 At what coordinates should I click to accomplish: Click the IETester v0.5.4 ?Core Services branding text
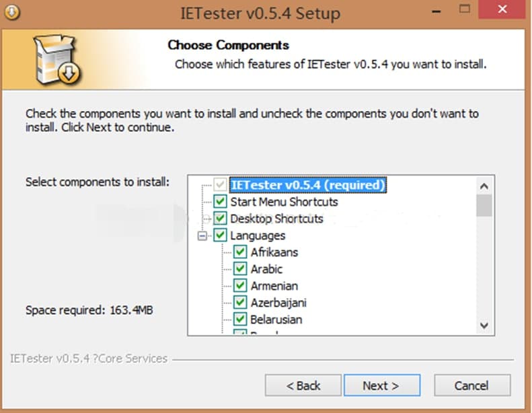[x=89, y=359]
